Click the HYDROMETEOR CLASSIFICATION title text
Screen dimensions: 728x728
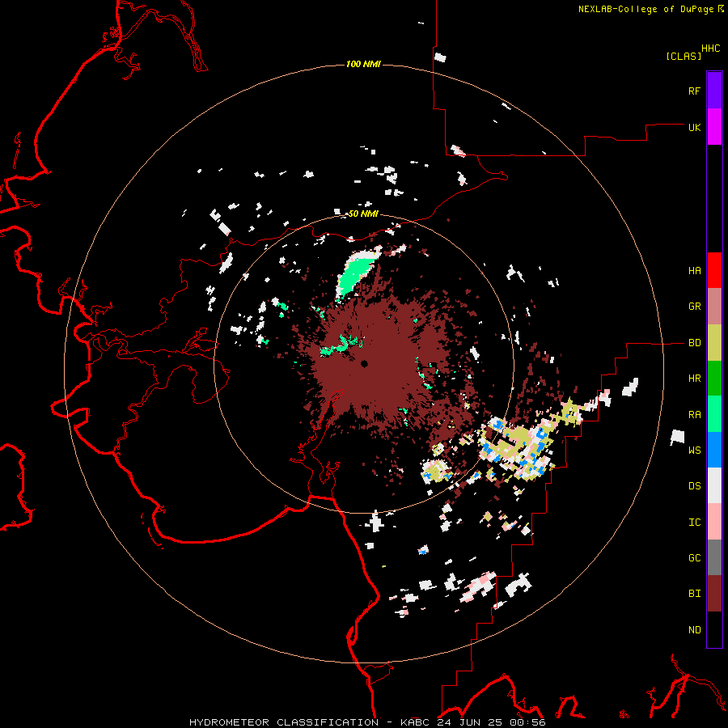coord(284,722)
